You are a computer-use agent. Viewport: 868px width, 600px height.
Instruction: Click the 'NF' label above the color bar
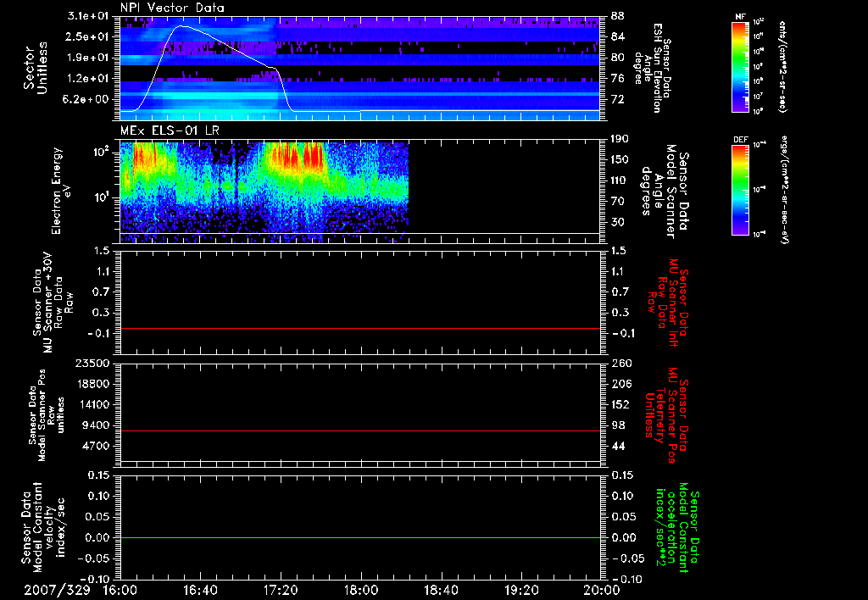[x=740, y=17]
